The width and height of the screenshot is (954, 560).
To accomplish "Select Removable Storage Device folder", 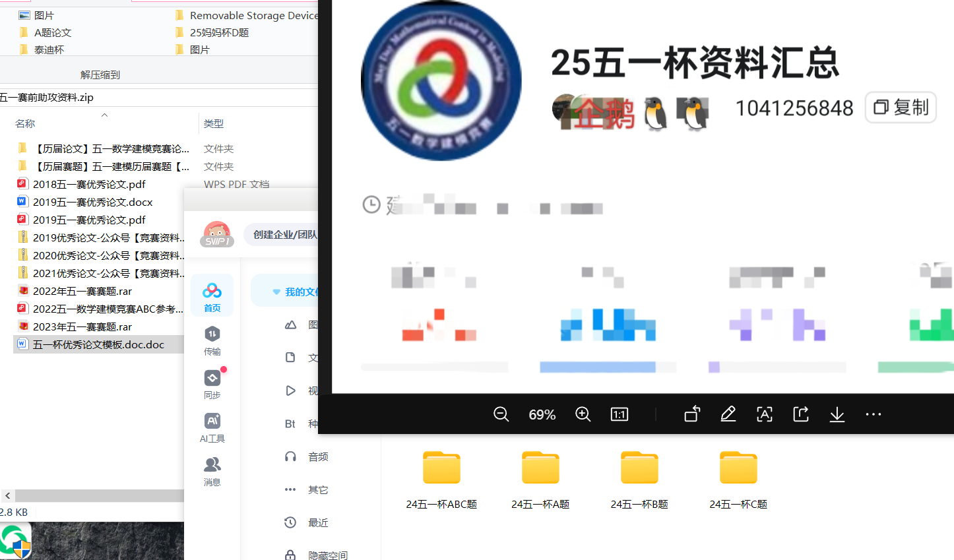I will (246, 15).
